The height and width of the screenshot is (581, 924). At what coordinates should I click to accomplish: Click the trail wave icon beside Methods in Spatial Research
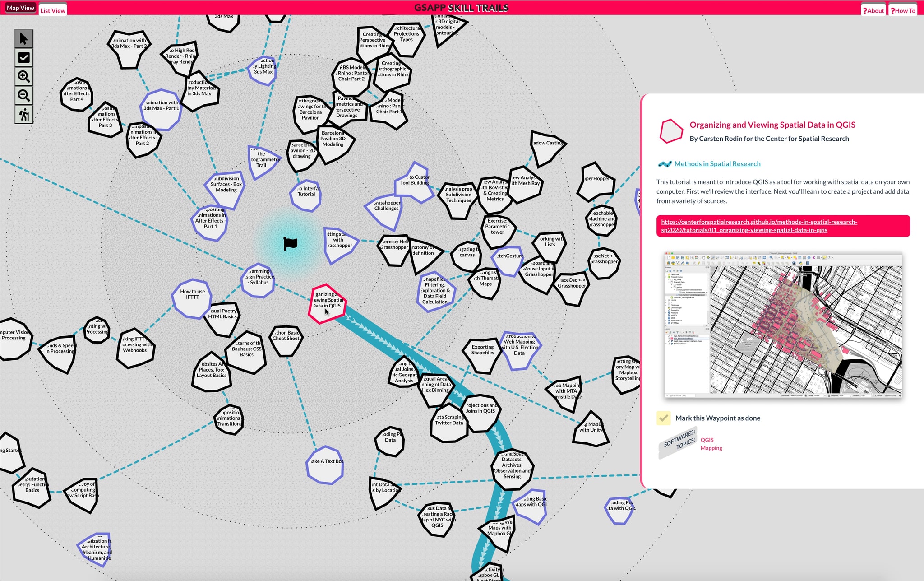pos(665,163)
